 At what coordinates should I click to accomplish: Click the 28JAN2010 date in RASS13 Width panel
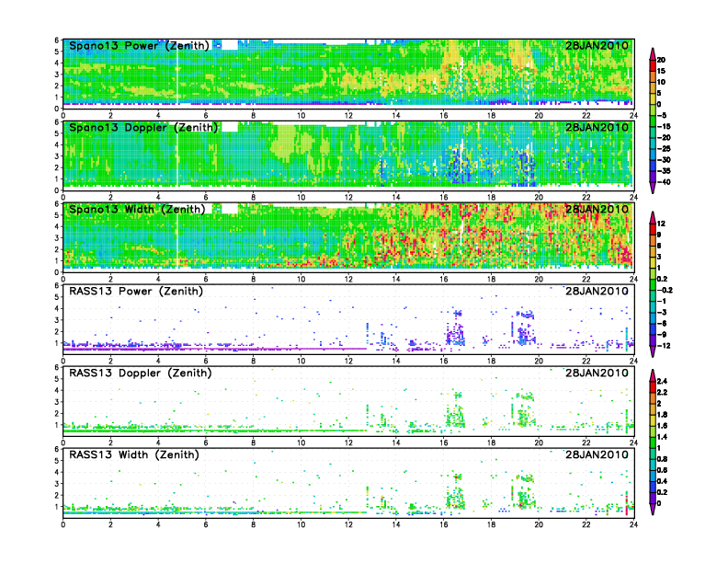click(x=597, y=454)
